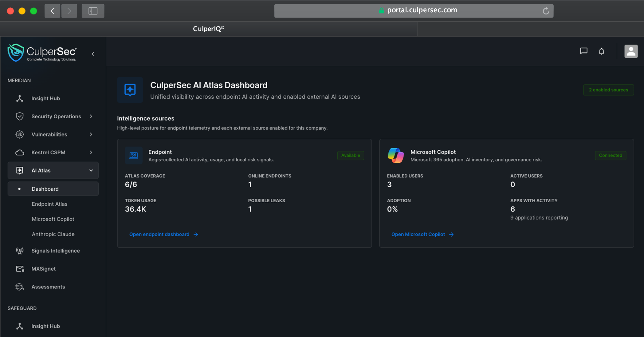Click the Token Usage value 36.4K
The image size is (644, 337).
pos(135,209)
